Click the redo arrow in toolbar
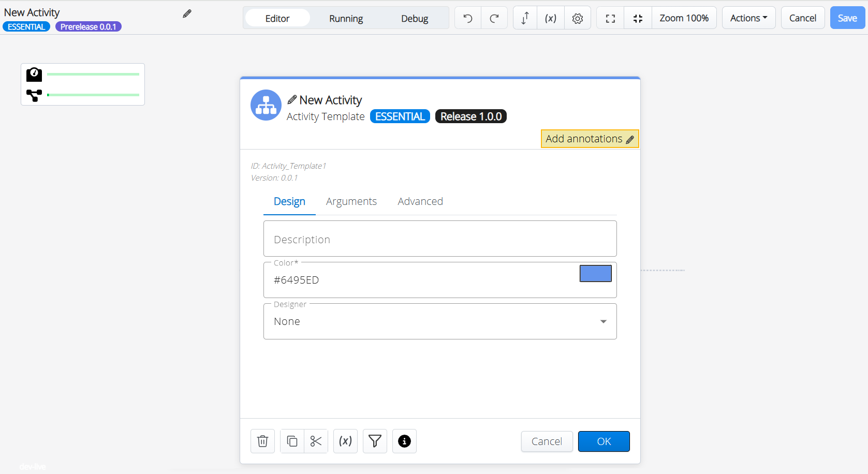This screenshot has width=868, height=474. 494,18
